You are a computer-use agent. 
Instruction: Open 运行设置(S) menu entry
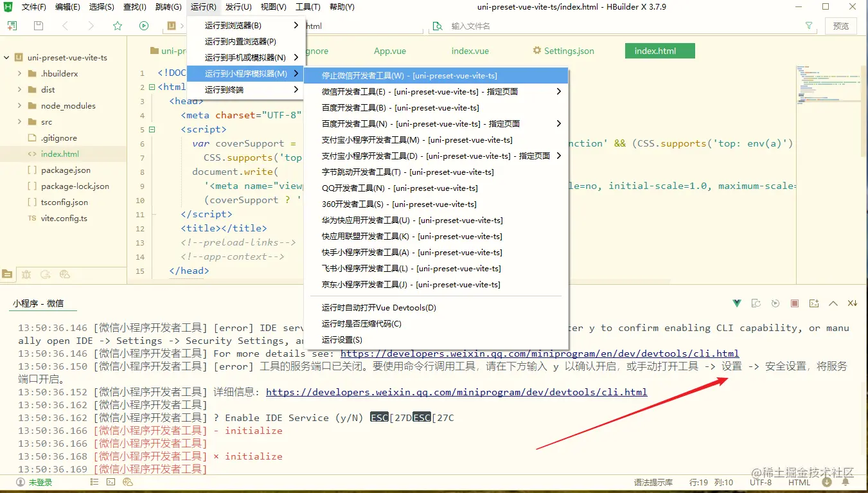tap(436, 340)
